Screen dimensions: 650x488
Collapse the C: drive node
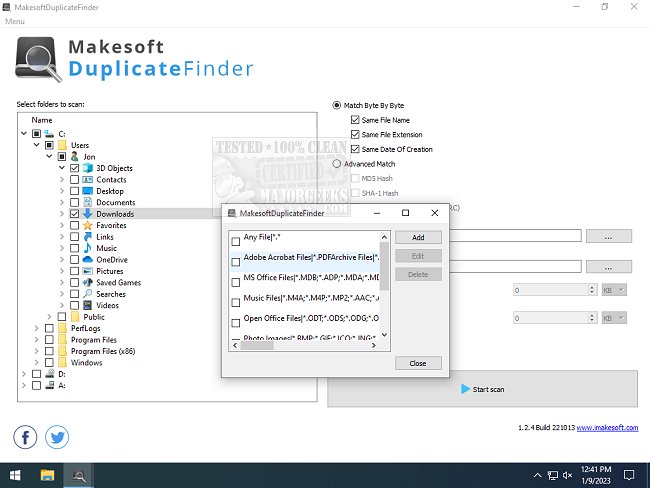tap(24, 134)
